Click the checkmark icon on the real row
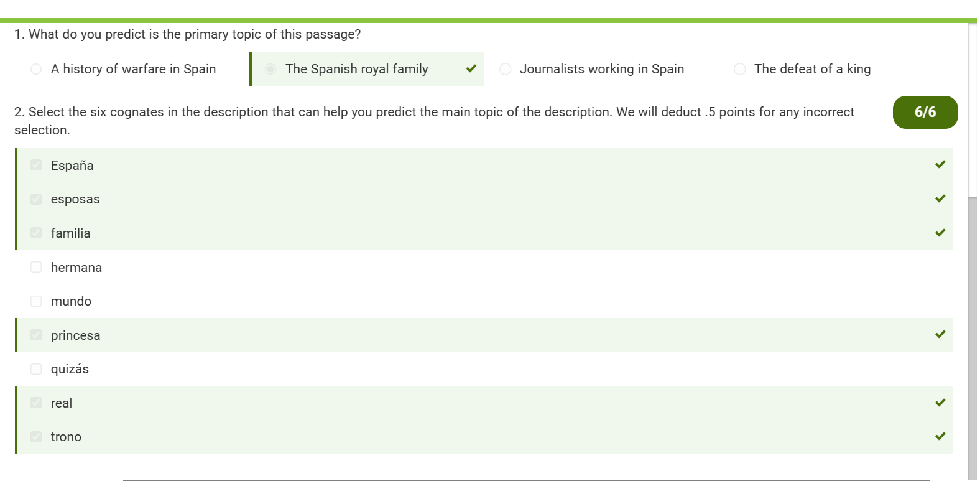 pos(940,403)
